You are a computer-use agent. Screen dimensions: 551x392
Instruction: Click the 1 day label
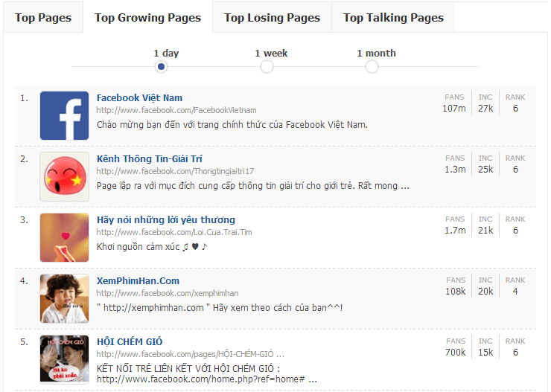(x=166, y=54)
